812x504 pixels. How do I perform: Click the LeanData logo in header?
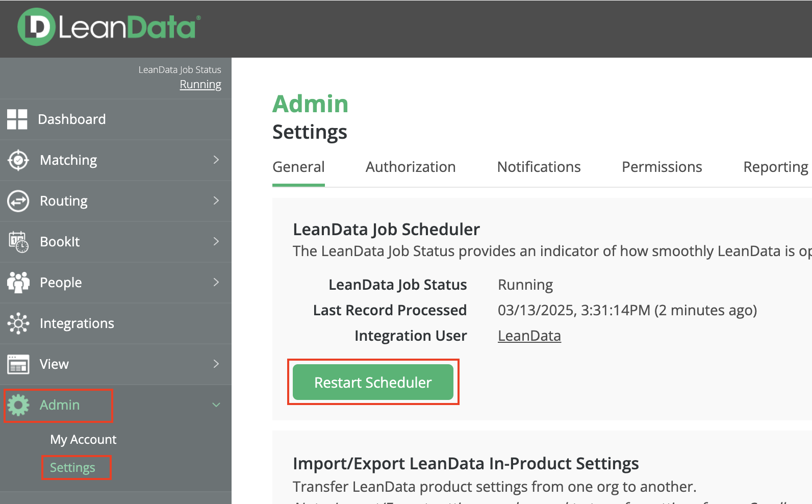109,27
